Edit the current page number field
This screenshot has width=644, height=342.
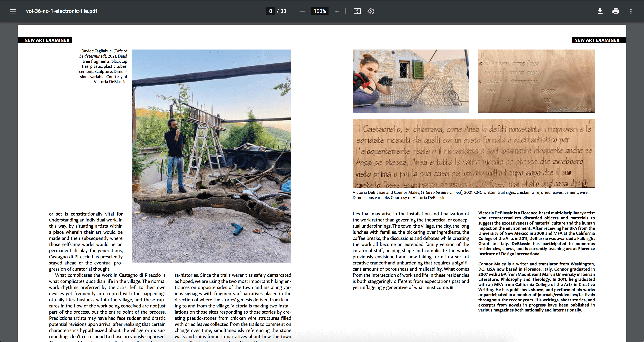point(270,11)
